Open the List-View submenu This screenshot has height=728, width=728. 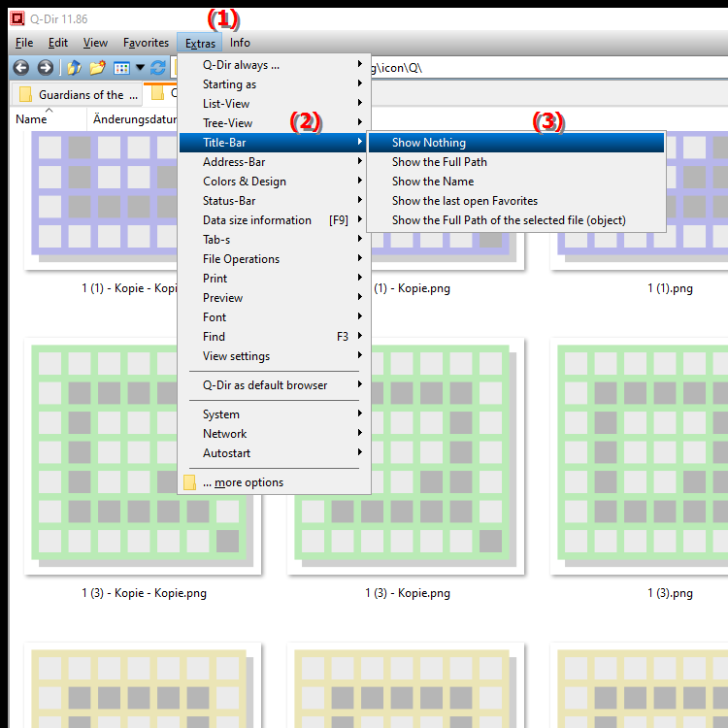pos(275,104)
